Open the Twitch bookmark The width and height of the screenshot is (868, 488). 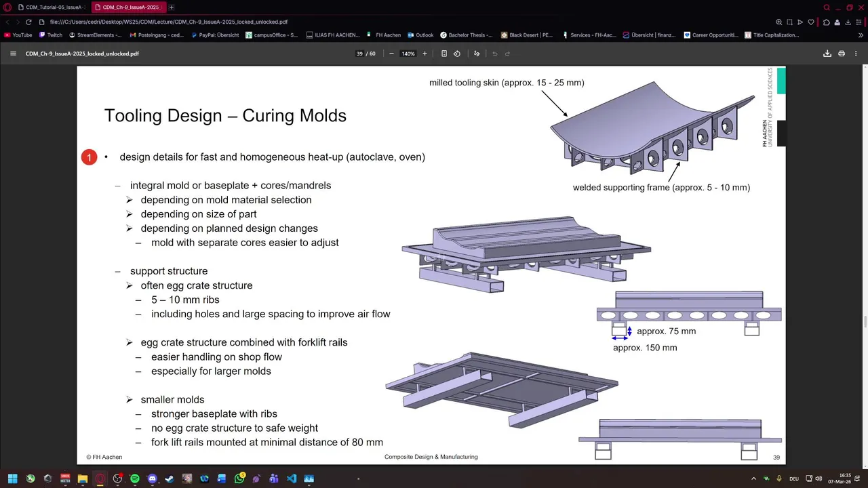[50, 35]
